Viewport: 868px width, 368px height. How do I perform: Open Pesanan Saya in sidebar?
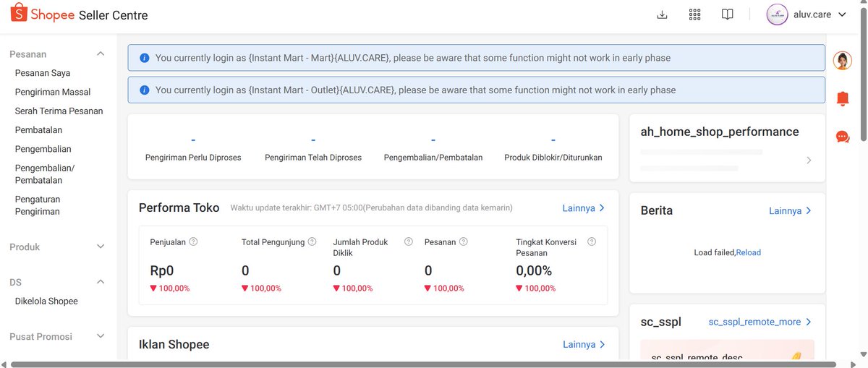pos(43,73)
